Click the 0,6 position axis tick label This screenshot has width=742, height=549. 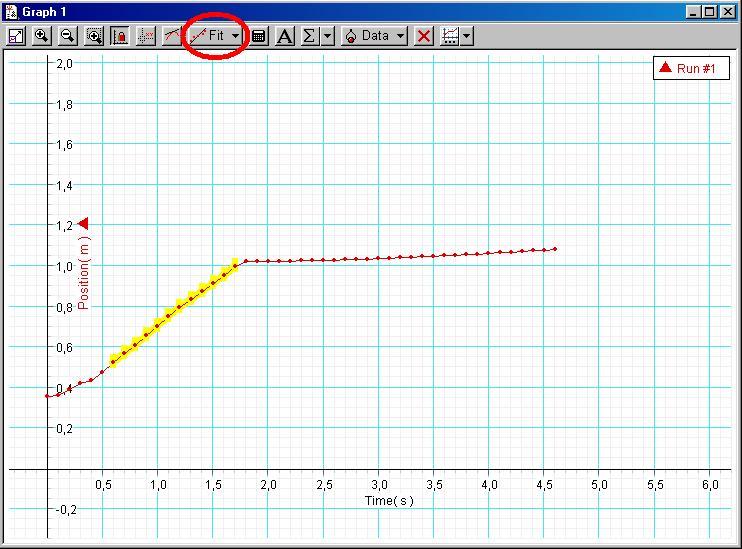coord(64,347)
